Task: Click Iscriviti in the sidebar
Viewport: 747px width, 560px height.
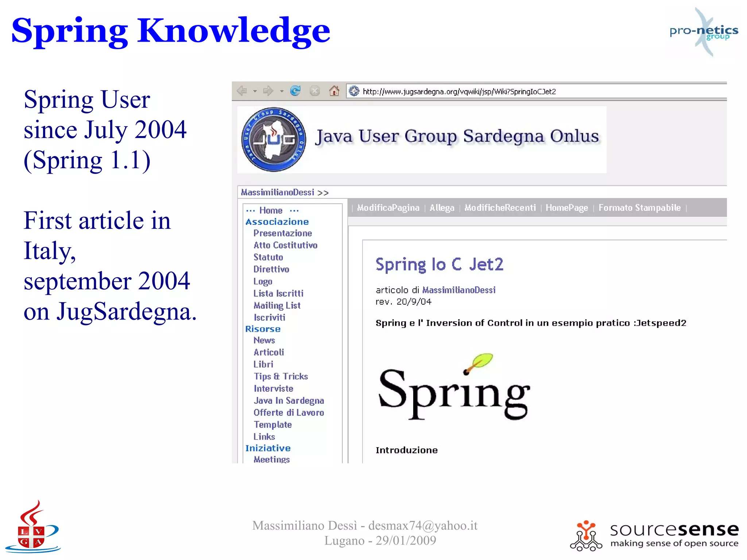Action: pos(269,317)
